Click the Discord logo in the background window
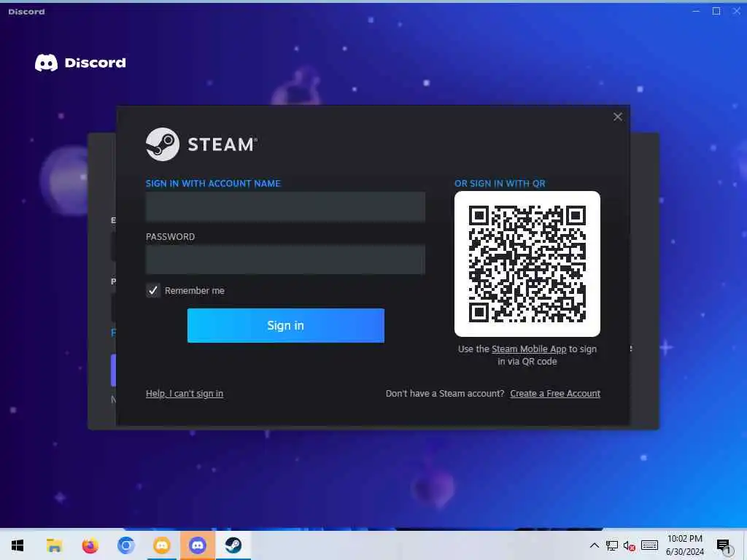Viewport: 747px width, 560px height. [80, 63]
